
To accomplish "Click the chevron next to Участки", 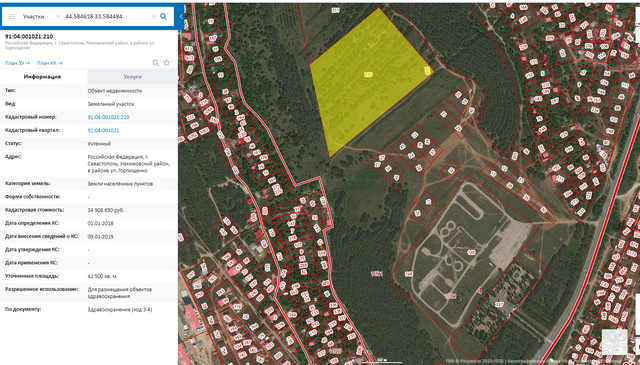I will [x=58, y=16].
